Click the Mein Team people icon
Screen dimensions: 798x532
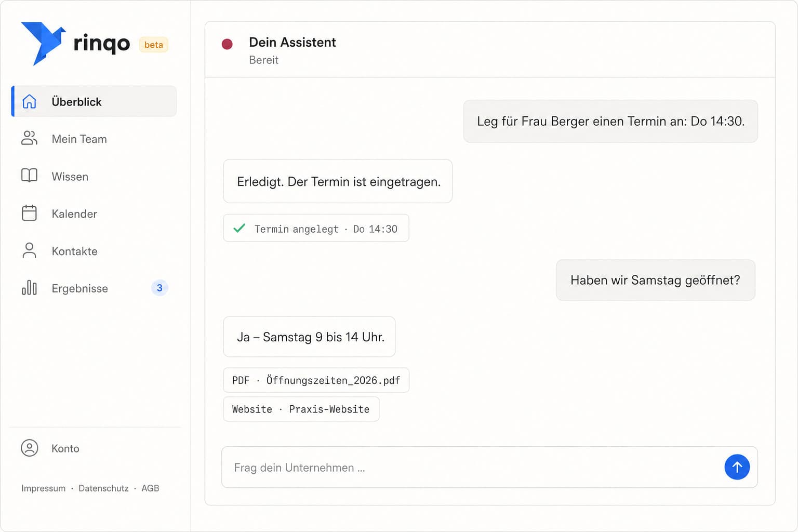[x=30, y=138]
